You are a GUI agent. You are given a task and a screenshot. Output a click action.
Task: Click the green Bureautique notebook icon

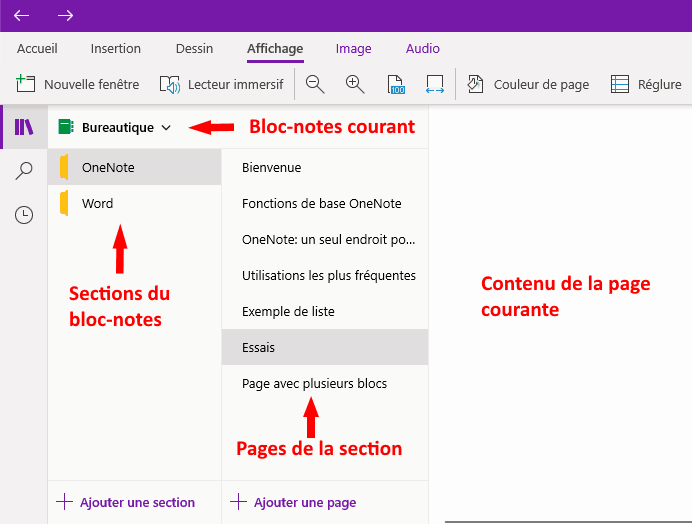(66, 127)
